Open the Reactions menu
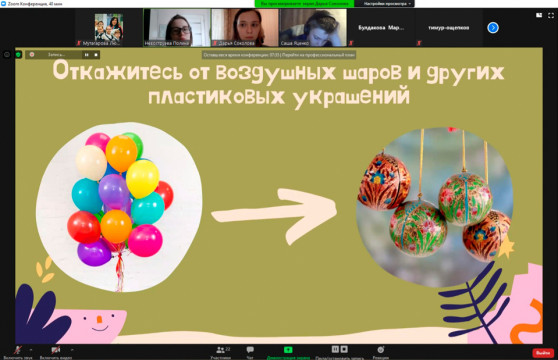Screen dimensions: 558x360 click(x=381, y=350)
